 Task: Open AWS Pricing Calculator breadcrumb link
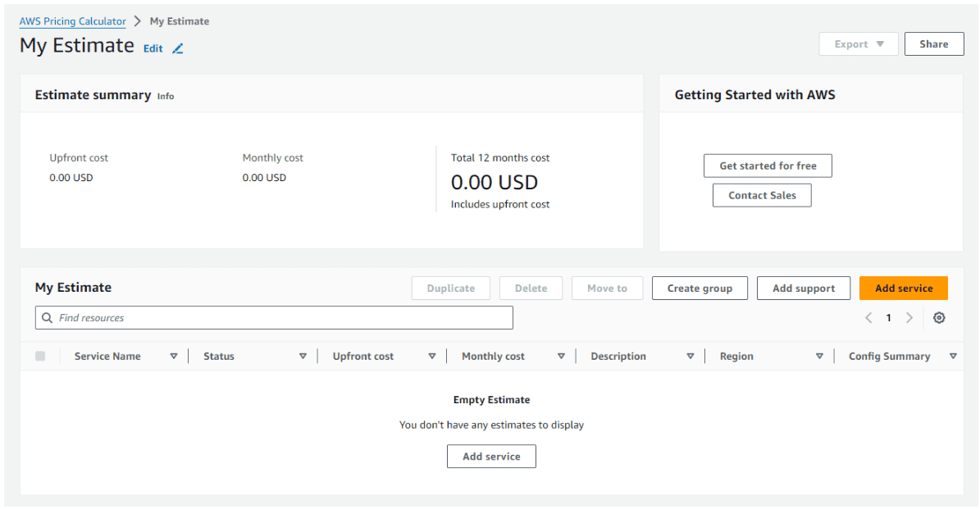(72, 21)
